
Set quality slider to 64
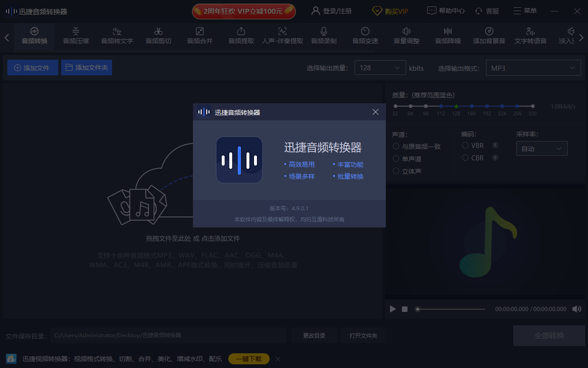point(410,106)
